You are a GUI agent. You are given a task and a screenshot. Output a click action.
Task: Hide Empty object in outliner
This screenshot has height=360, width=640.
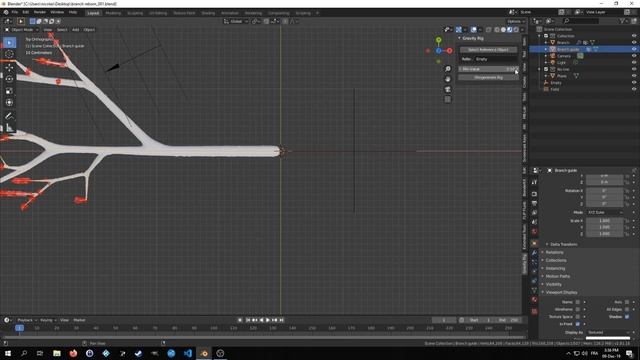[x=634, y=83]
